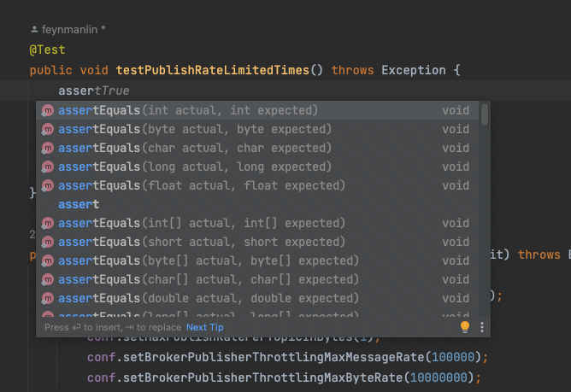
Task: Select assertEquals(int actual, int expected) suggestion
Action: tap(257, 110)
